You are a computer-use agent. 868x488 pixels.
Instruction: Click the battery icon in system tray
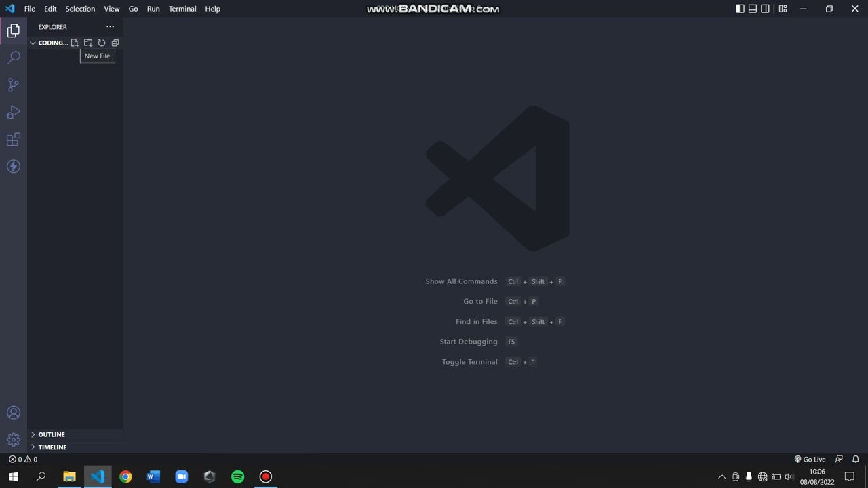click(776, 476)
